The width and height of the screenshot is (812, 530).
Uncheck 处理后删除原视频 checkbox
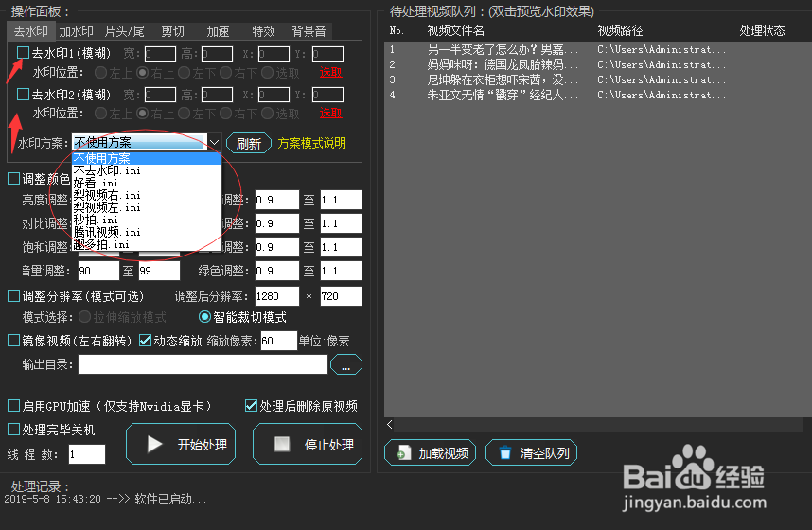coord(251,406)
